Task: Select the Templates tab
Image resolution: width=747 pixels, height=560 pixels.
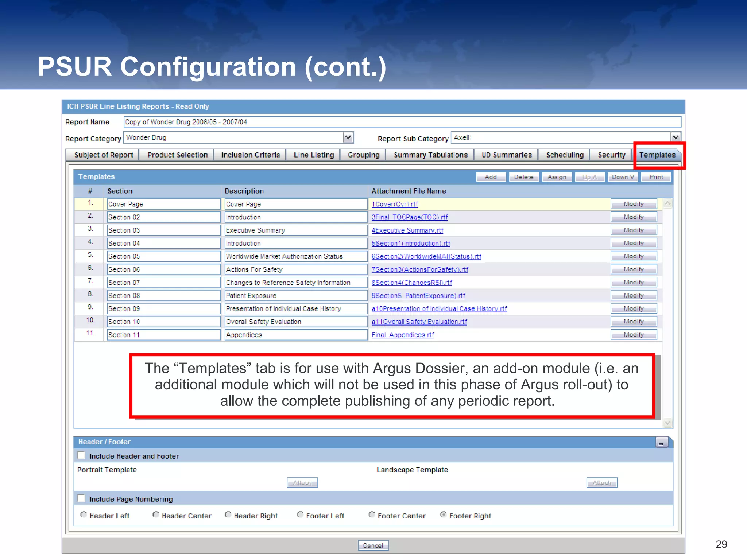Action: point(657,155)
